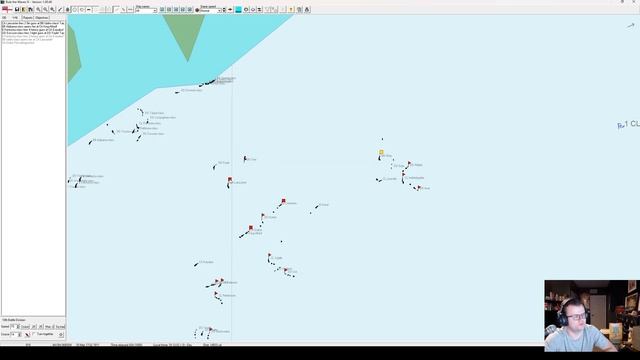Click the cyan square map icon in the toolbar
The image size is (640, 360).
(x=238, y=9)
